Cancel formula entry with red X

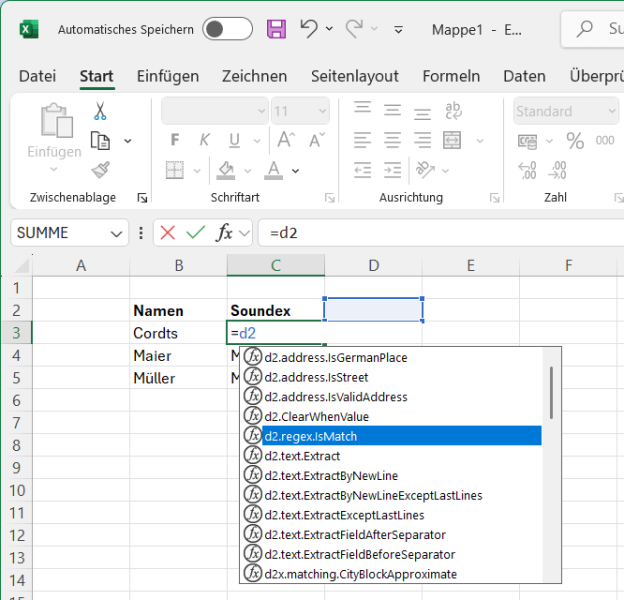tap(167, 233)
